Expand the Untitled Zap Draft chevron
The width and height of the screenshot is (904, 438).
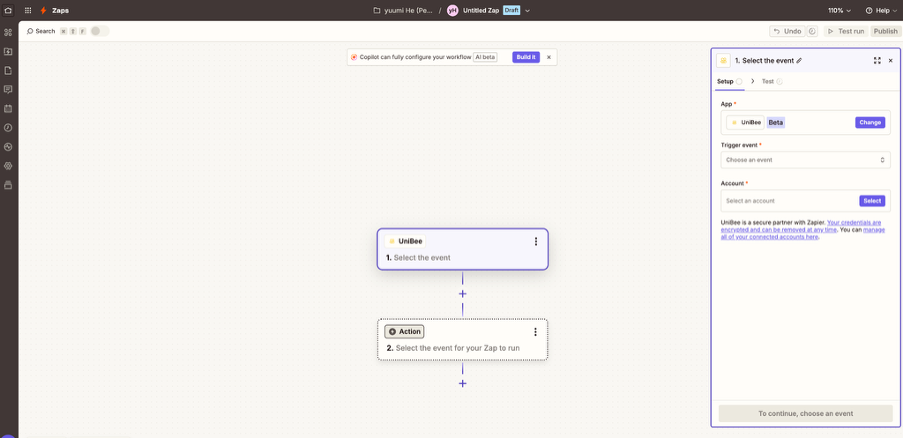pos(528,10)
